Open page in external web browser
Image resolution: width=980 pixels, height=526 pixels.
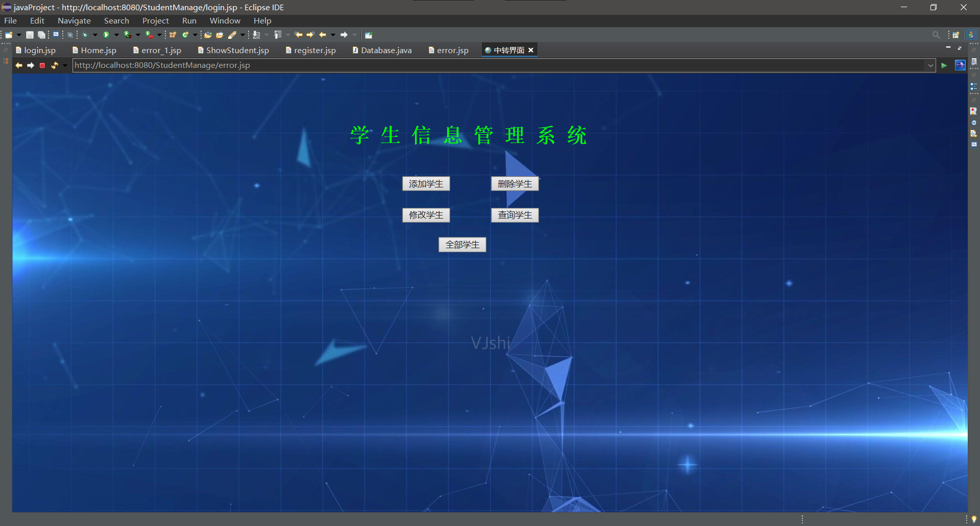[960, 65]
